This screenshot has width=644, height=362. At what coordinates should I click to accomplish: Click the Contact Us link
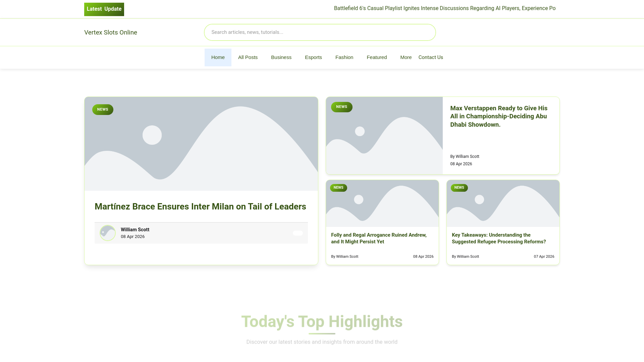[430, 57]
